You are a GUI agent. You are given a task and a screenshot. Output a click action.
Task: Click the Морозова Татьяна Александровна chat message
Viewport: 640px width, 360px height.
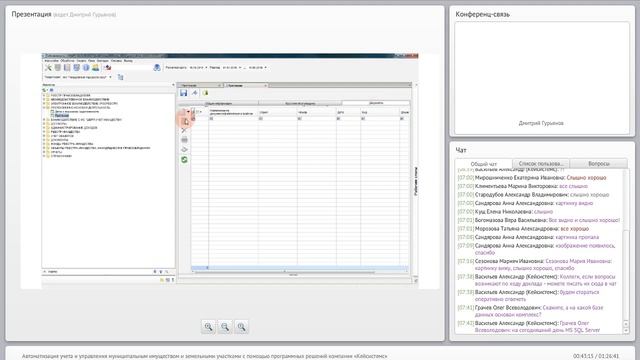pos(523,229)
